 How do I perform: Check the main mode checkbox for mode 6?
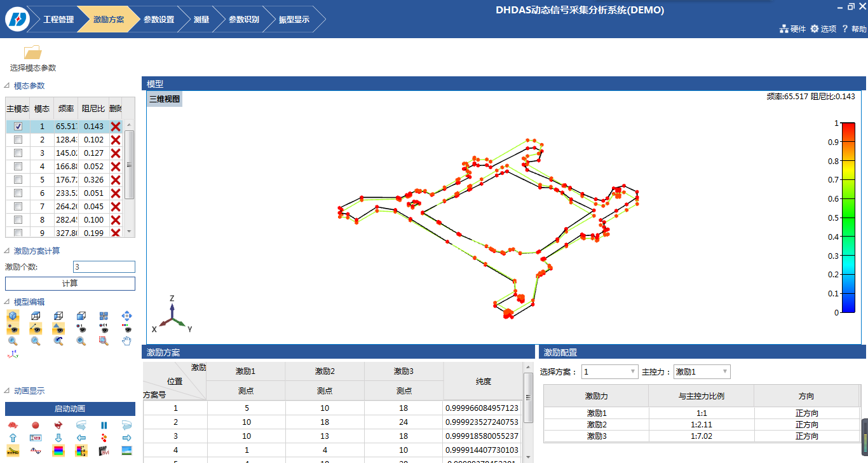tap(18, 193)
